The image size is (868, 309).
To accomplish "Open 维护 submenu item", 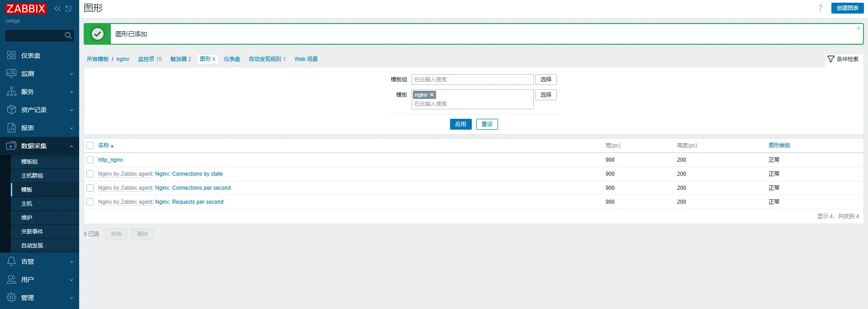I will click(45, 218).
